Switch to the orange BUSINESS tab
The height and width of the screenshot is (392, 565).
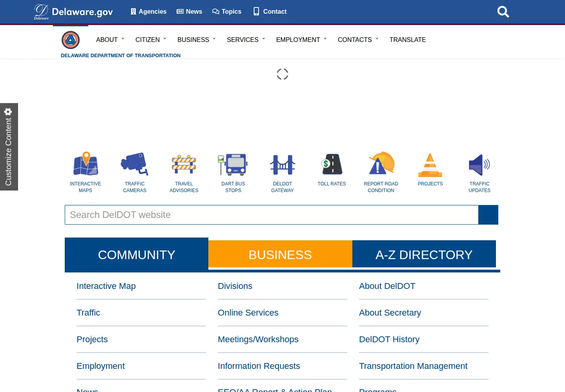280,254
